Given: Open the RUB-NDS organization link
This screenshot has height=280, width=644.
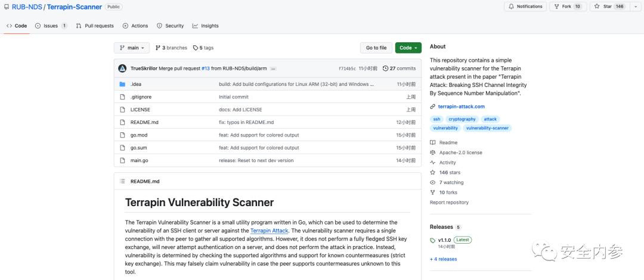Looking at the screenshot, I should [x=26, y=7].
